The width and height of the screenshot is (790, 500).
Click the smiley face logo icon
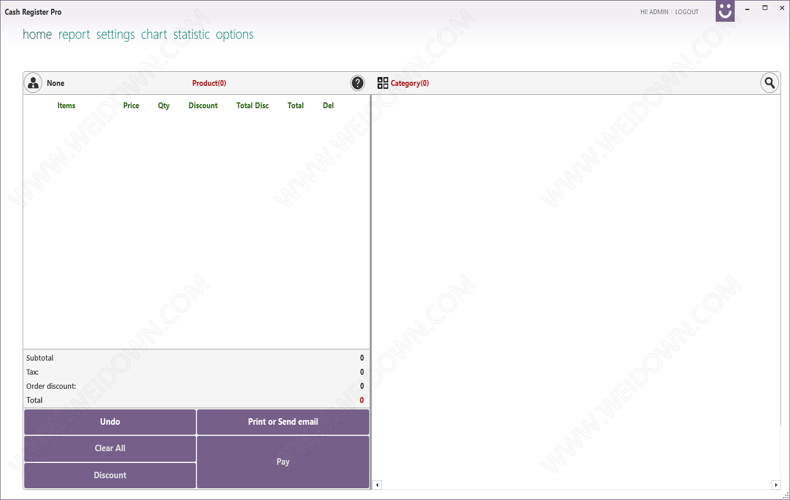tap(725, 11)
